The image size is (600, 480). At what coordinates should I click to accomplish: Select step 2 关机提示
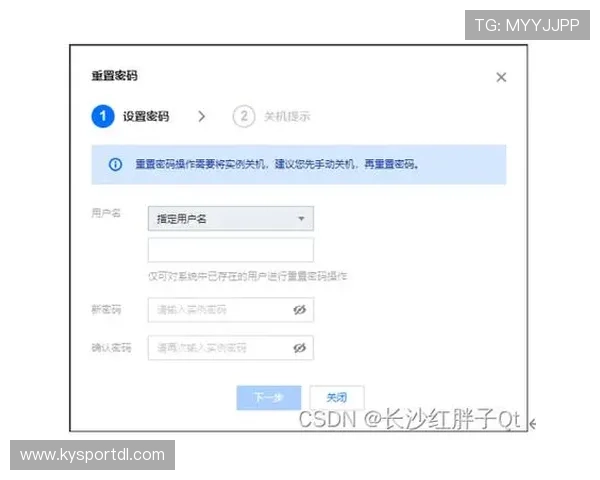[271, 116]
